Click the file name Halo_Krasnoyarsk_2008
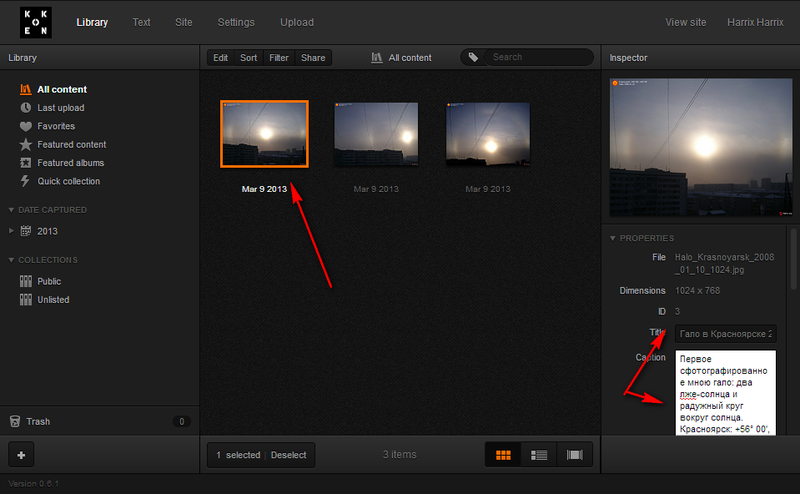Screen dimensions: 800x494 click(724, 263)
